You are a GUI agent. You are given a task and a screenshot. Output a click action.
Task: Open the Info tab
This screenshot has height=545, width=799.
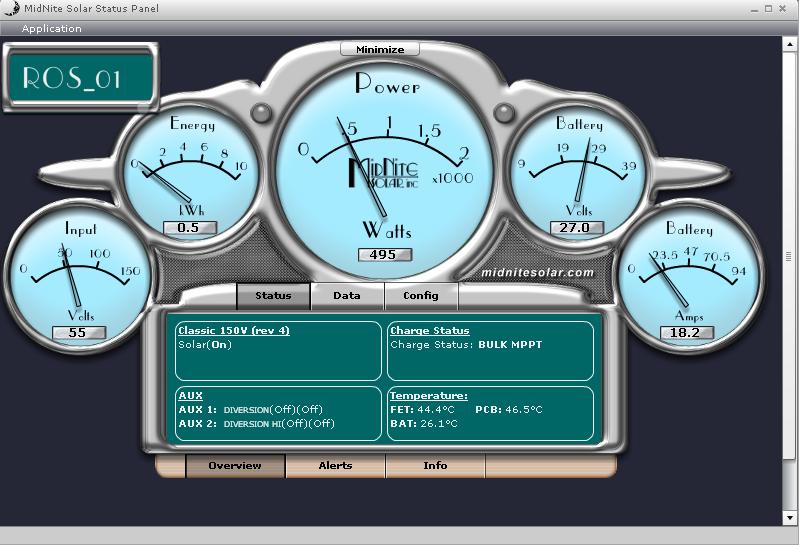click(435, 466)
